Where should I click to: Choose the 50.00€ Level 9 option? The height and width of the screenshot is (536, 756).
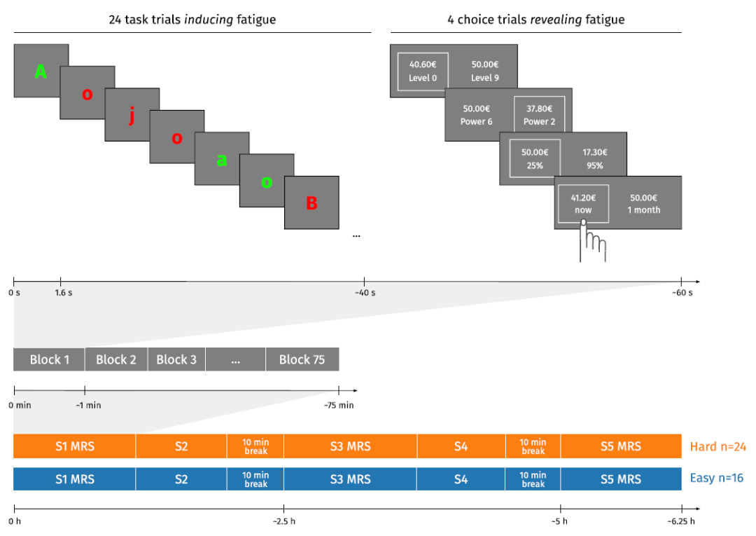pos(484,71)
